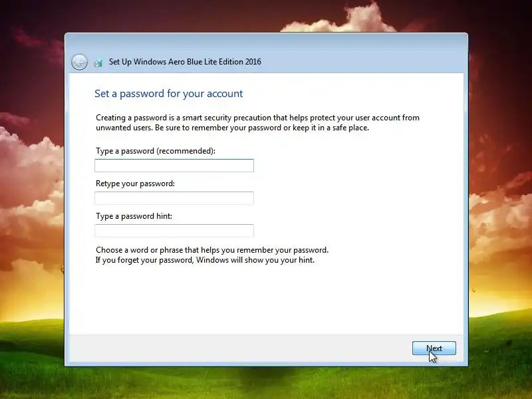The width and height of the screenshot is (532, 399).
Task: Go back using the round arrow button
Action: tap(79, 62)
